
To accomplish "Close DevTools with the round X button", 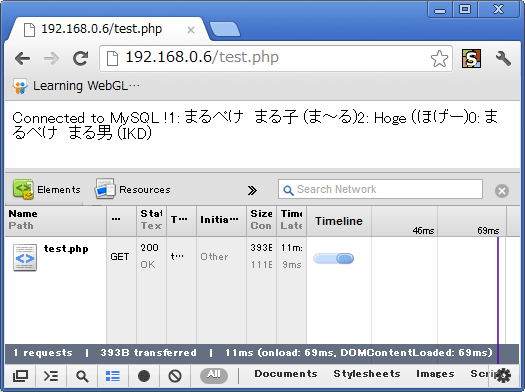I will click(x=502, y=191).
